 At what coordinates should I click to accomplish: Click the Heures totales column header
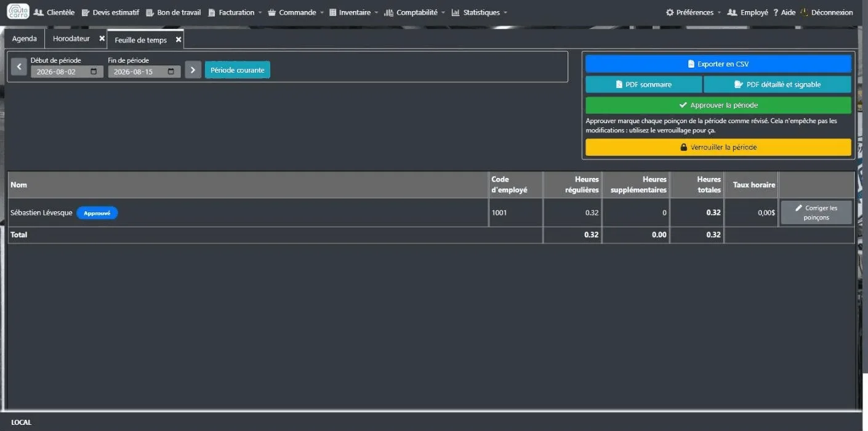(696, 185)
